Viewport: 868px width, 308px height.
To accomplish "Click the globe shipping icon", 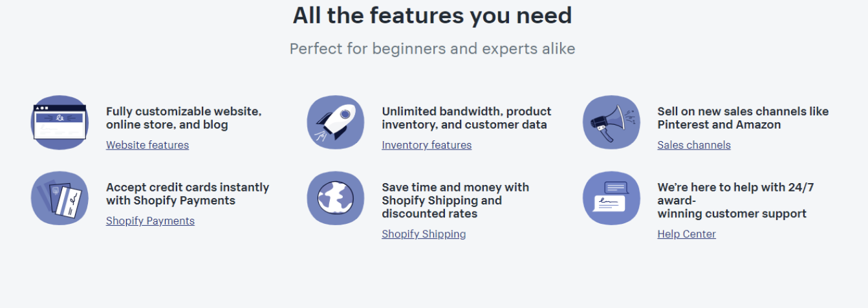I will pyautogui.click(x=336, y=198).
